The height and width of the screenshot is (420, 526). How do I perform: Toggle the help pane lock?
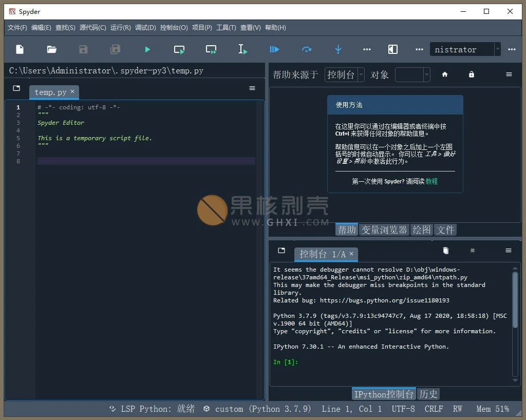[x=472, y=74]
